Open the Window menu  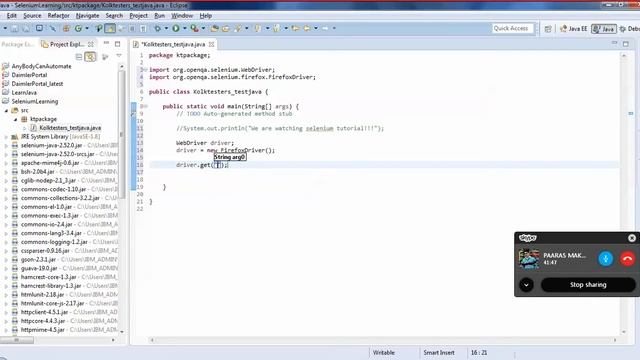point(182,16)
